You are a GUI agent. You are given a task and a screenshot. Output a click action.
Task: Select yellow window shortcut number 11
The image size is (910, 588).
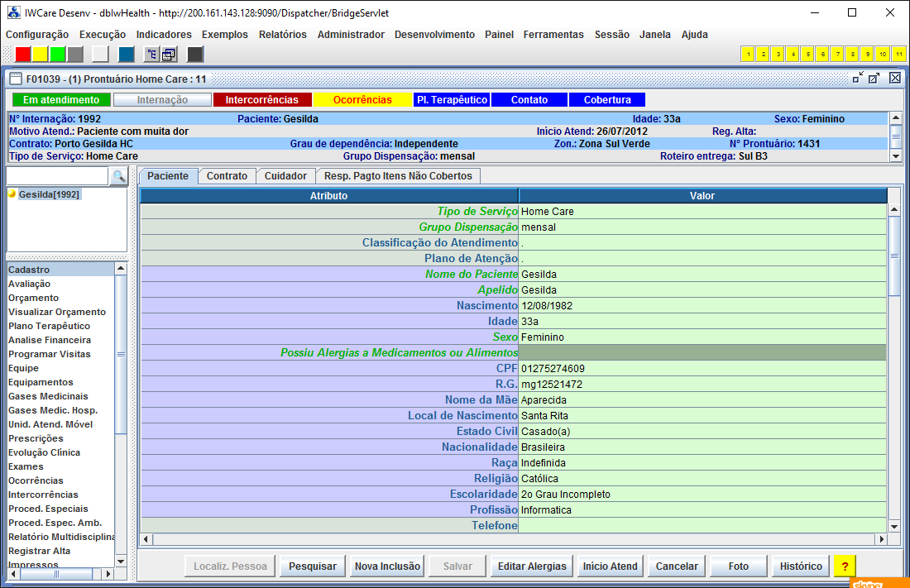tap(899, 55)
